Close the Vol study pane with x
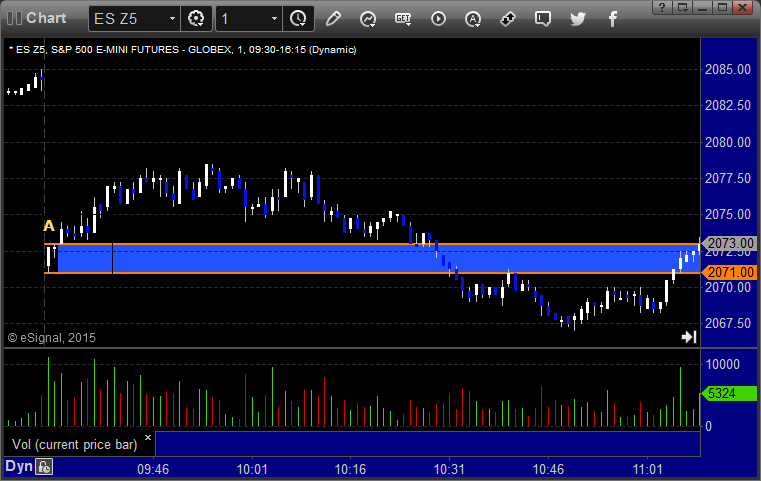The width and height of the screenshot is (761, 481). (148, 437)
